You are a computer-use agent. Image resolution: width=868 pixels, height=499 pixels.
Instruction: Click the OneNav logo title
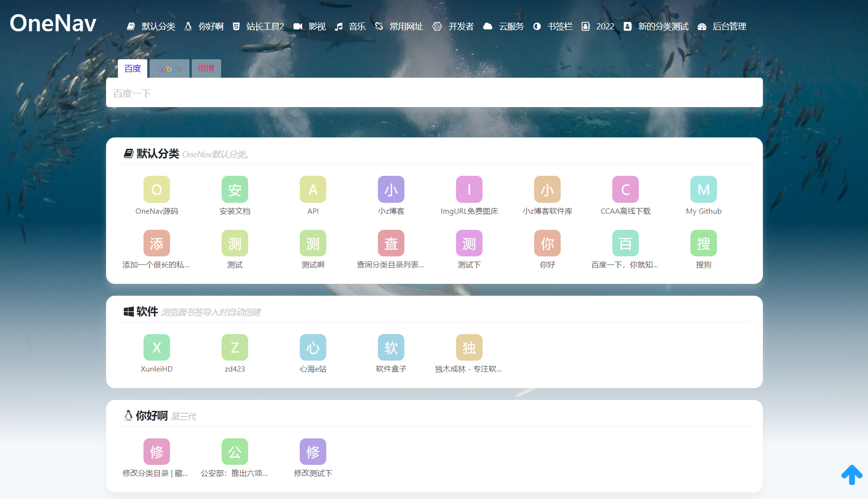click(x=53, y=23)
